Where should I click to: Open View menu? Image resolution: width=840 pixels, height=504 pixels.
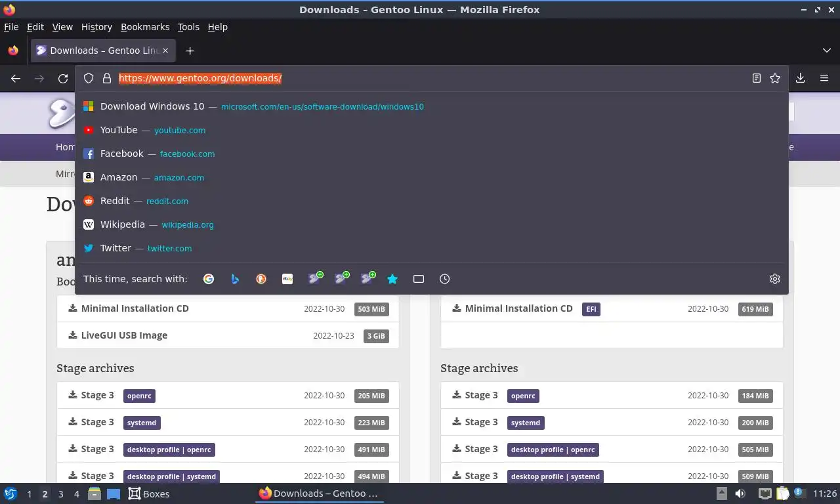(62, 27)
